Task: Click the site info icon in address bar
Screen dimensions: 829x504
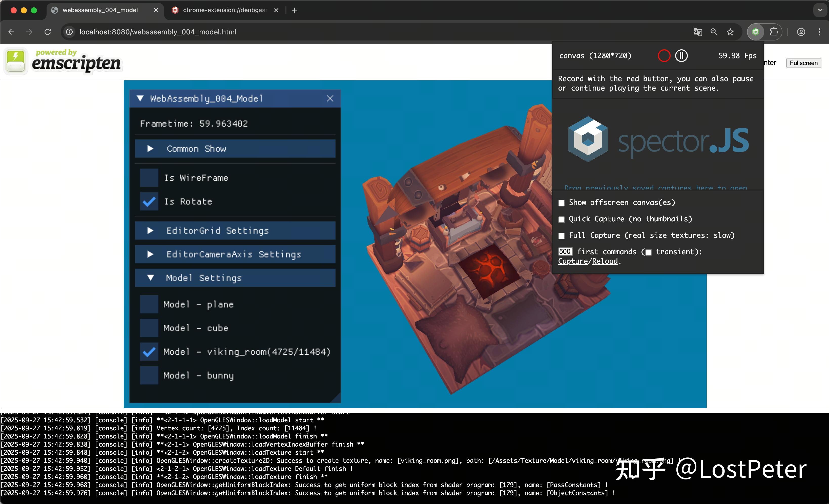Action: click(69, 32)
